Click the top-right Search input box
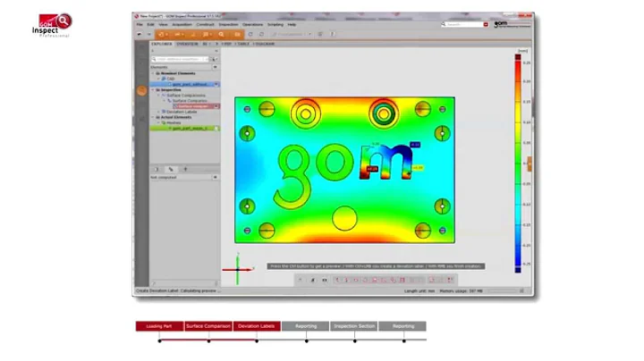 462,25
